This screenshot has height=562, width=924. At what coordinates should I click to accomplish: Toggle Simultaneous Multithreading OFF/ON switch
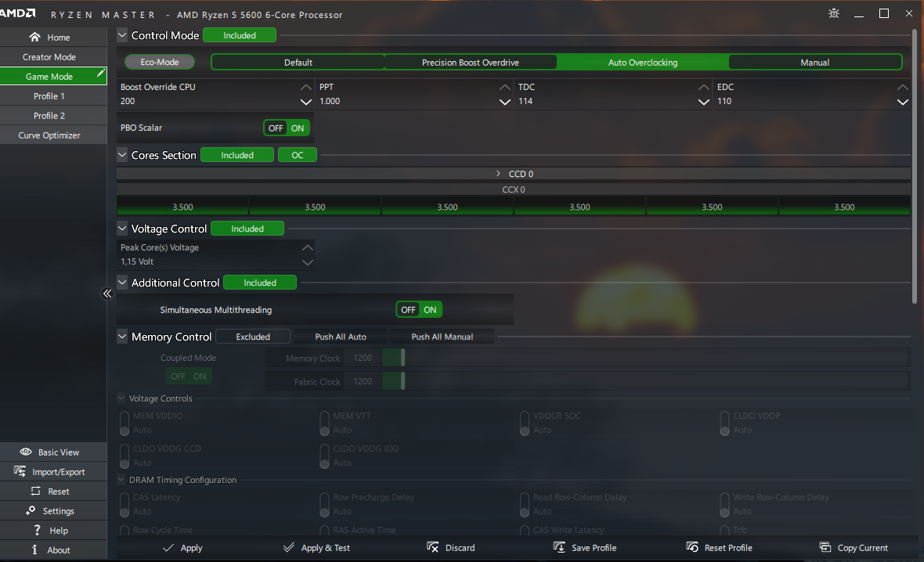click(x=419, y=310)
